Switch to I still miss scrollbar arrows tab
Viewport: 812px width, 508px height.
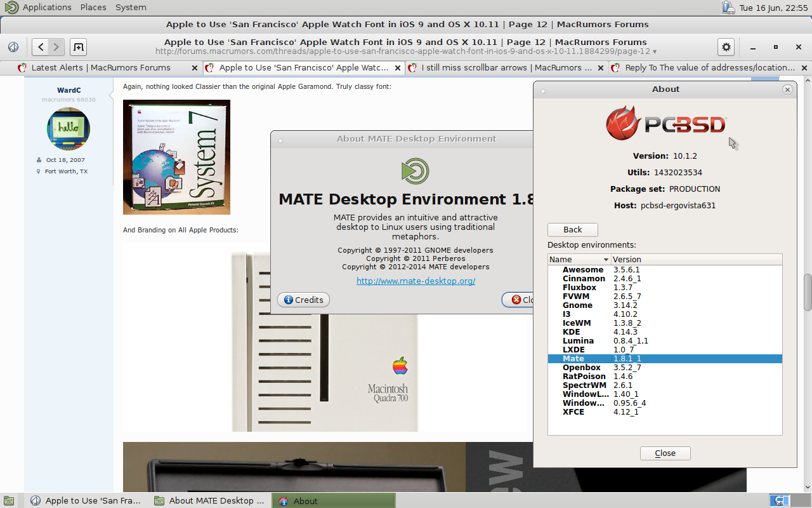coord(506,67)
